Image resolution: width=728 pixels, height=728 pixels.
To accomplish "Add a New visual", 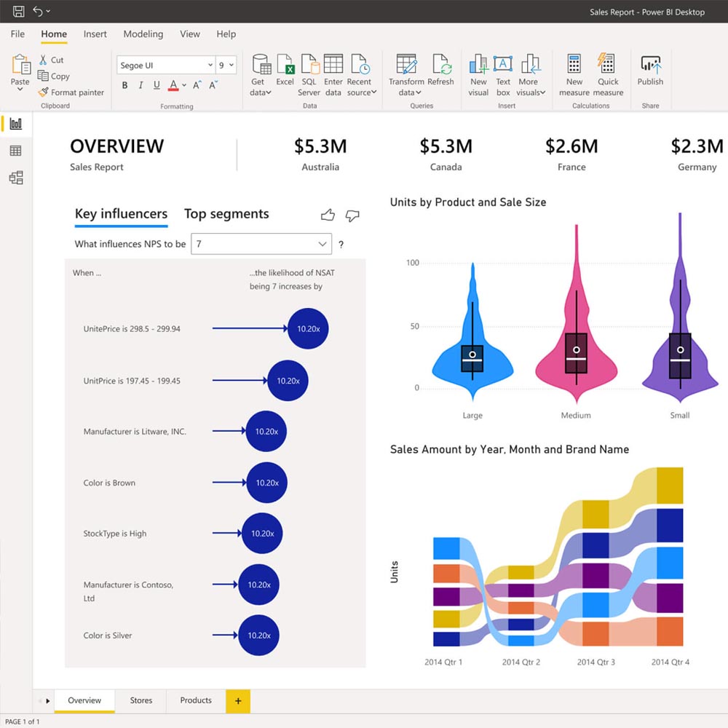I will click(478, 75).
